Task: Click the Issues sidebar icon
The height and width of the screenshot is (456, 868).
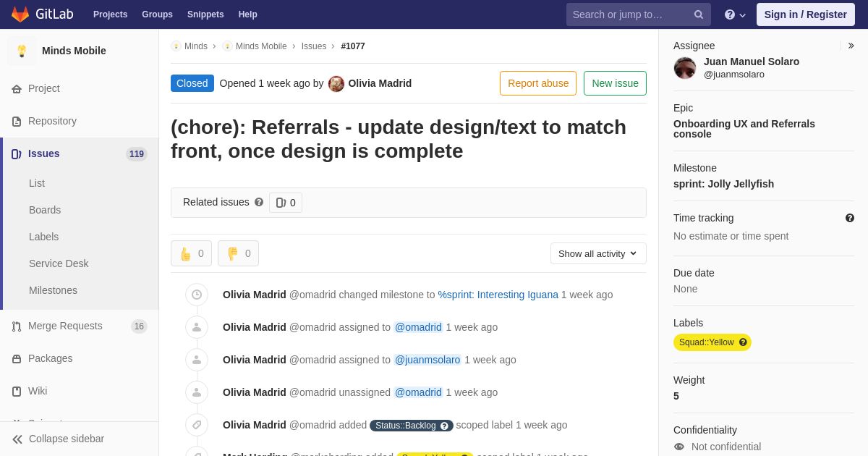Action: point(17,154)
